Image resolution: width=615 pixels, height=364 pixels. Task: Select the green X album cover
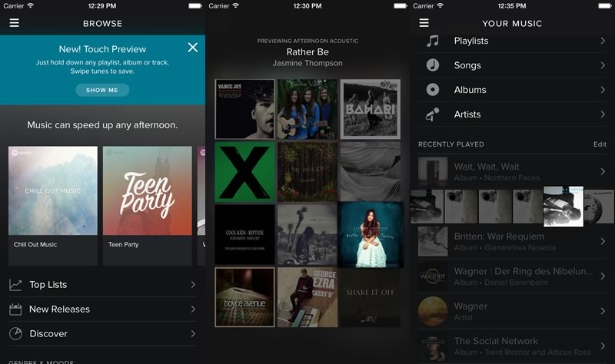pyautogui.click(x=244, y=171)
